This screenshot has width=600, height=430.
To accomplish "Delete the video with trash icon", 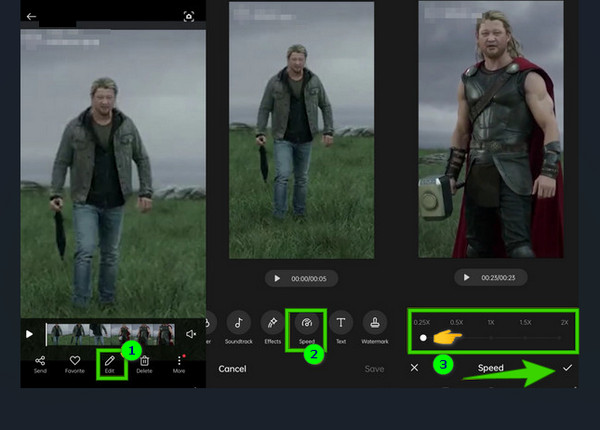I will [x=144, y=365].
